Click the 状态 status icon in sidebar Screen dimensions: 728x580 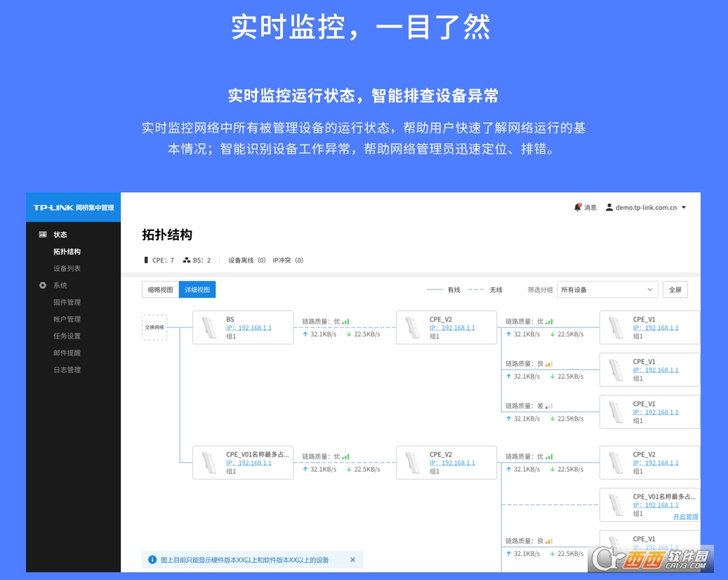tap(44, 235)
